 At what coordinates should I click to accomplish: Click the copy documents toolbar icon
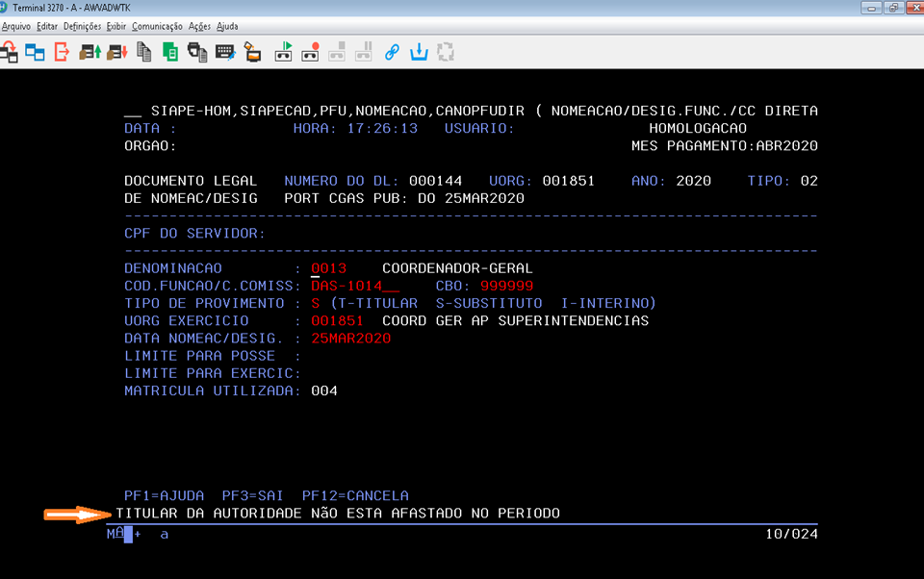click(x=144, y=52)
